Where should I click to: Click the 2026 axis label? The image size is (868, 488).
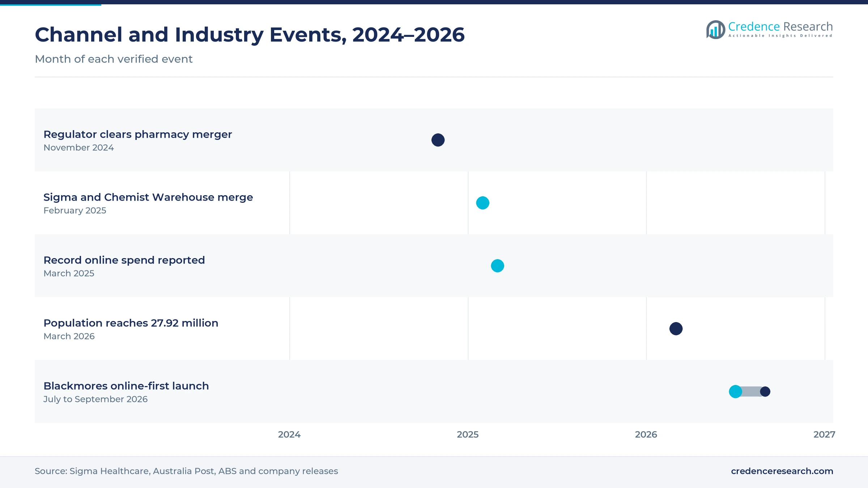pos(646,435)
